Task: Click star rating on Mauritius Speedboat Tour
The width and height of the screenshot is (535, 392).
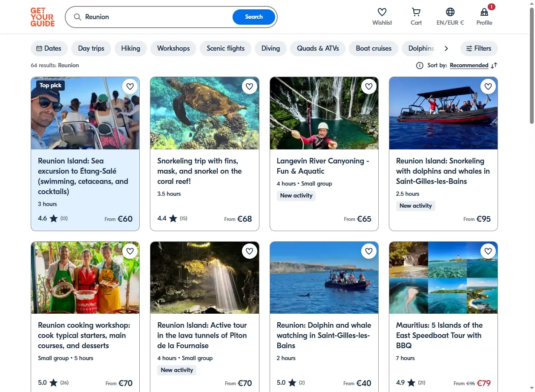Action: tap(411, 383)
